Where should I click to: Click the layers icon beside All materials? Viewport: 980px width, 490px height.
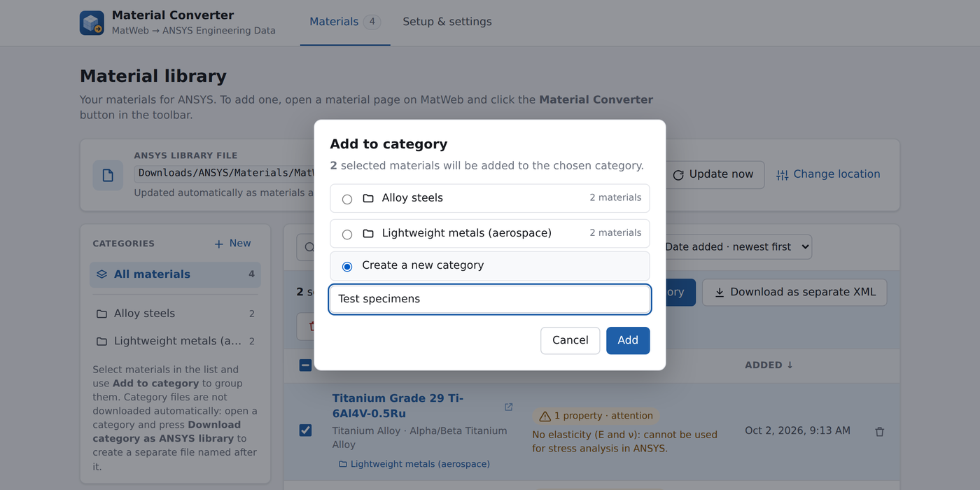[102, 274]
